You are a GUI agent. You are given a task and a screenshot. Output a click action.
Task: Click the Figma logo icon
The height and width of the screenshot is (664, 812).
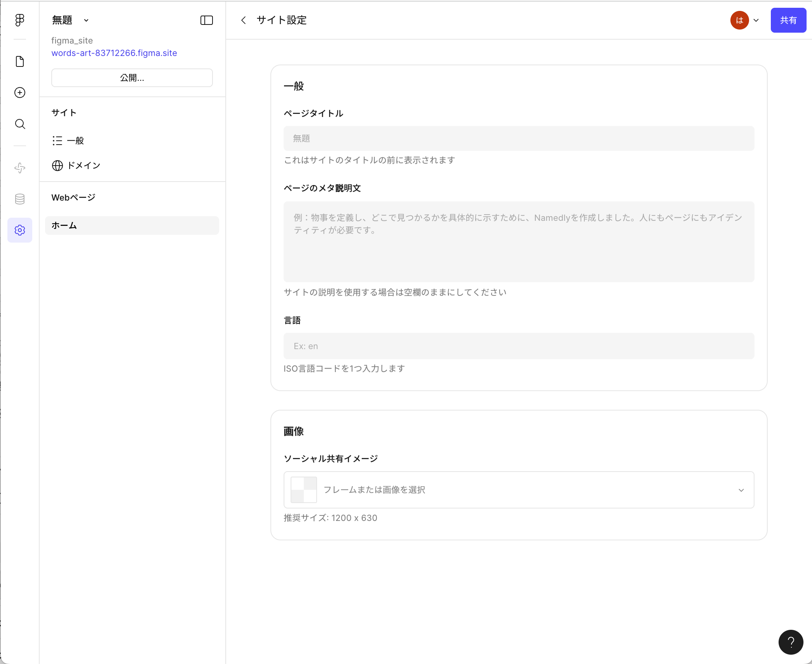tap(20, 20)
